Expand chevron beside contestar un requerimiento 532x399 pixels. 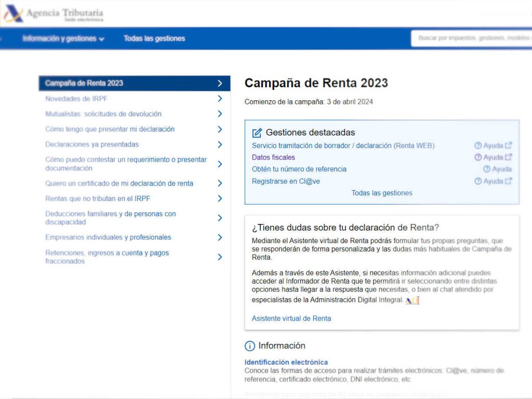(x=220, y=164)
